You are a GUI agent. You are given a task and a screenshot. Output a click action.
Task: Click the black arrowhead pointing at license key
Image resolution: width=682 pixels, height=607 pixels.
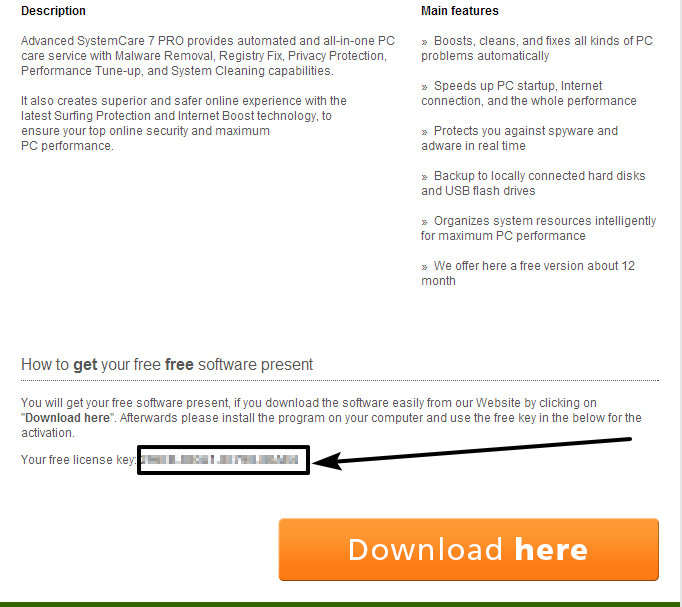[327, 461]
